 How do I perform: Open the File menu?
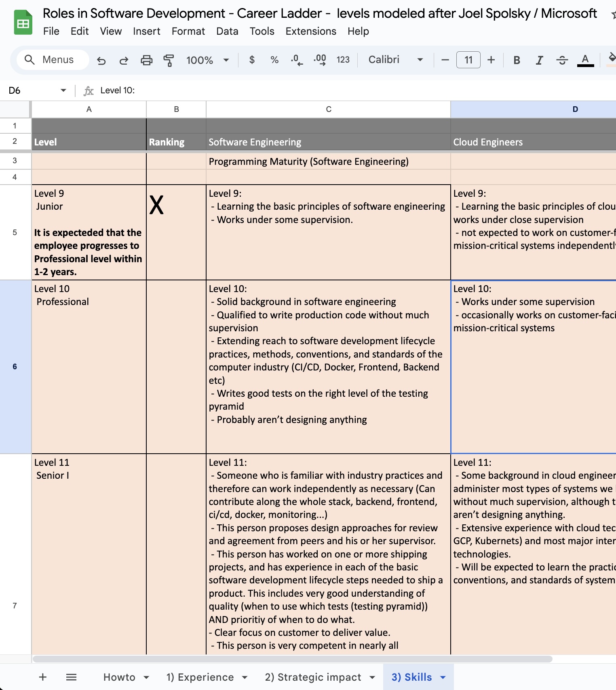[x=51, y=31]
